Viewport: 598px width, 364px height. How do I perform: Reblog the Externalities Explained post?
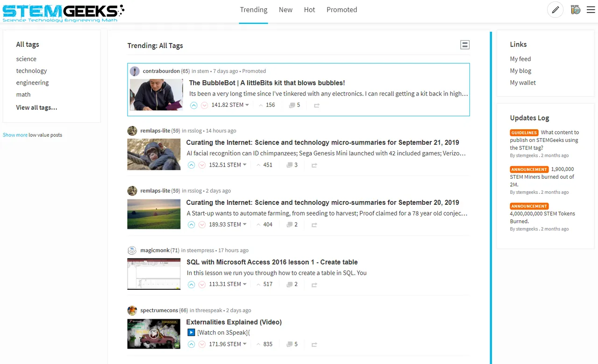point(314,344)
